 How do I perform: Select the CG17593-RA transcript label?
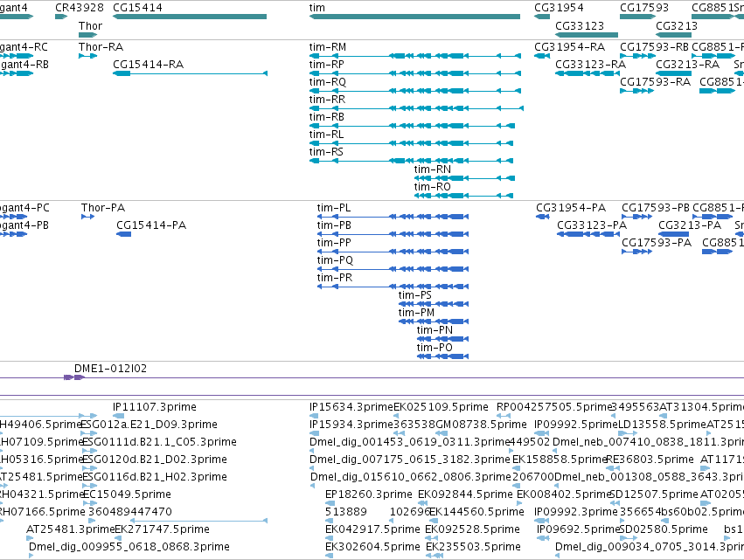(656, 82)
